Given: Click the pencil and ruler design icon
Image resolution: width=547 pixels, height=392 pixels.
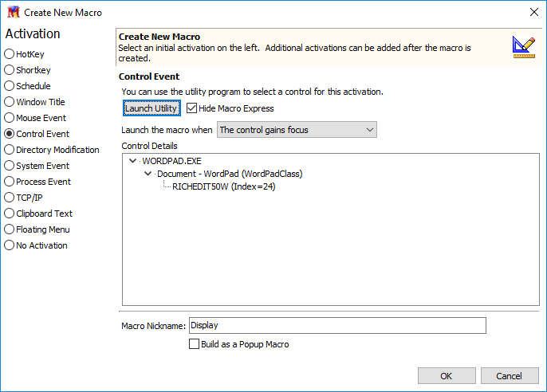Looking at the screenshot, I should [x=524, y=47].
